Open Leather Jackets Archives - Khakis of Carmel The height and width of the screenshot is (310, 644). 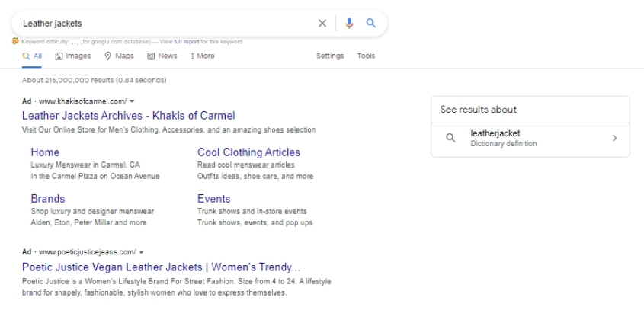pos(129,115)
